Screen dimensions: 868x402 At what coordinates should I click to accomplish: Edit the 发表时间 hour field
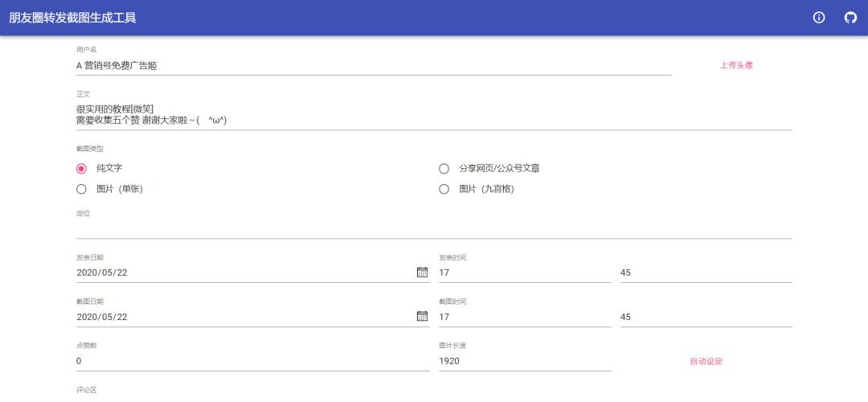[524, 273]
